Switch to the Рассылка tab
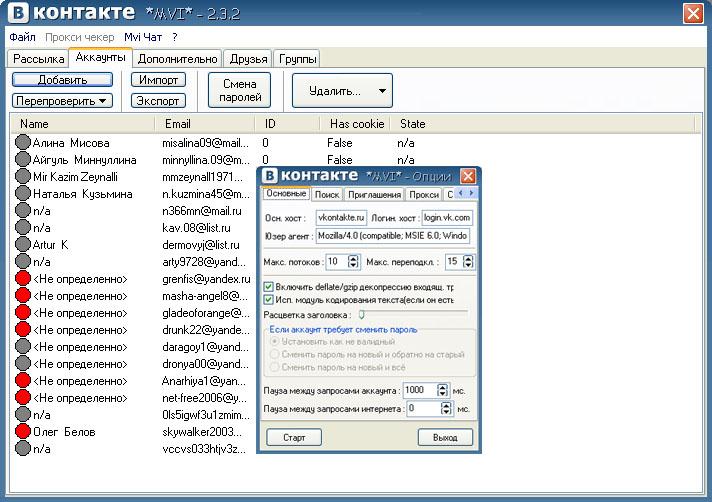This screenshot has width=712, height=502. click(x=39, y=59)
